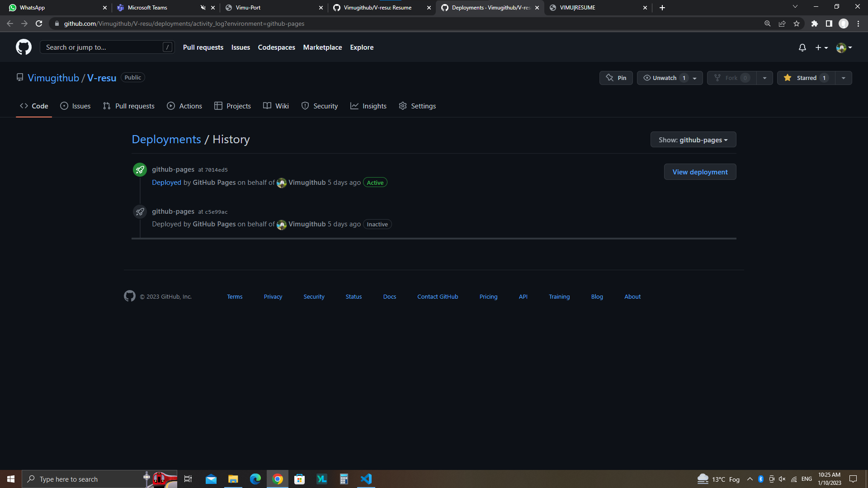Click the green rocket icon for the active deployment
This screenshot has width=868, height=488.
pos(140,170)
